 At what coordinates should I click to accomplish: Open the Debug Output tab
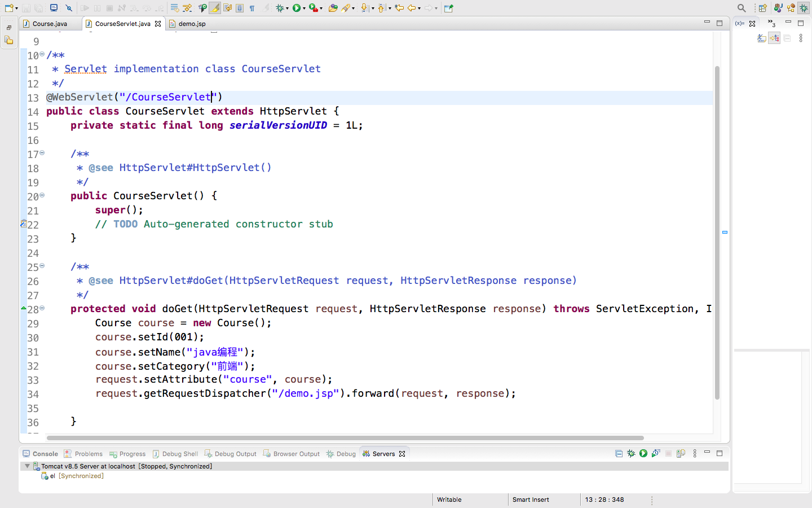coord(230,454)
